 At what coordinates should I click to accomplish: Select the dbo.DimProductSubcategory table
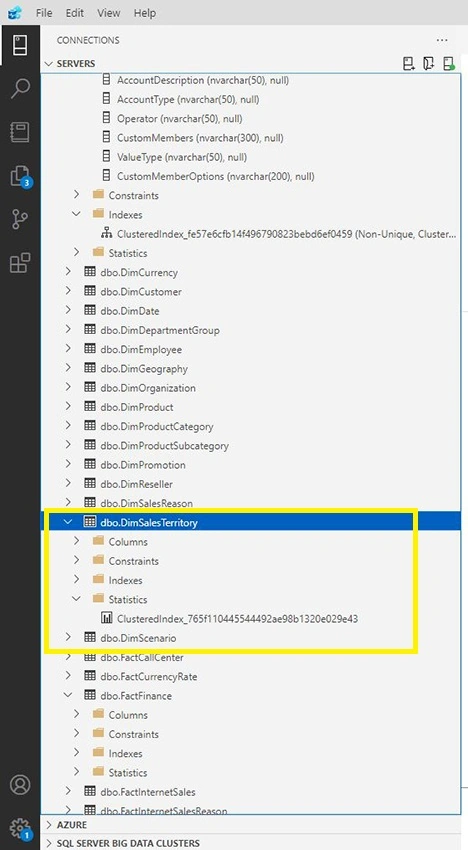coord(164,446)
